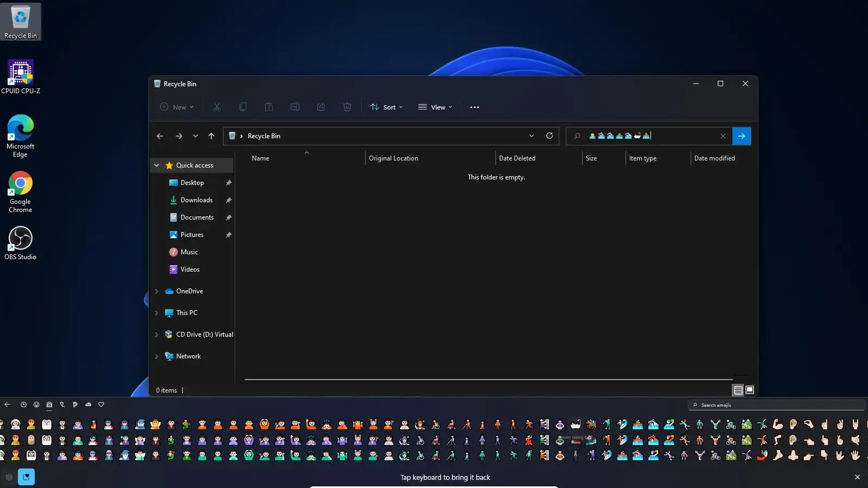Viewport: 868px width, 488px height.
Task: Open the transportation and places emoji tab
Action: tap(88, 404)
